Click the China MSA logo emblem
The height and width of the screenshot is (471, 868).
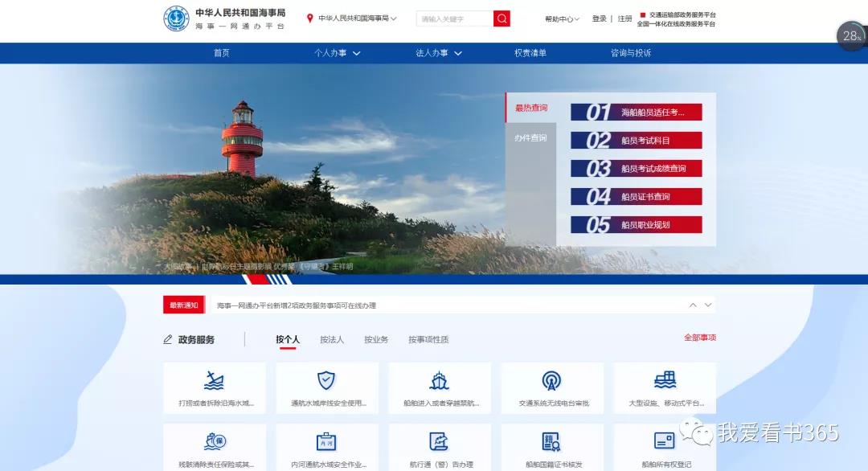pos(176,18)
